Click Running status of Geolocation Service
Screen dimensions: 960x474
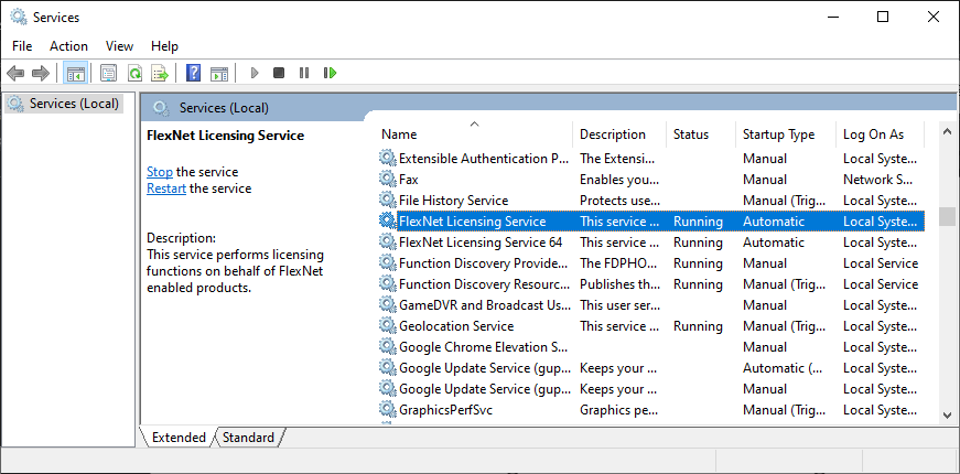[x=698, y=326]
